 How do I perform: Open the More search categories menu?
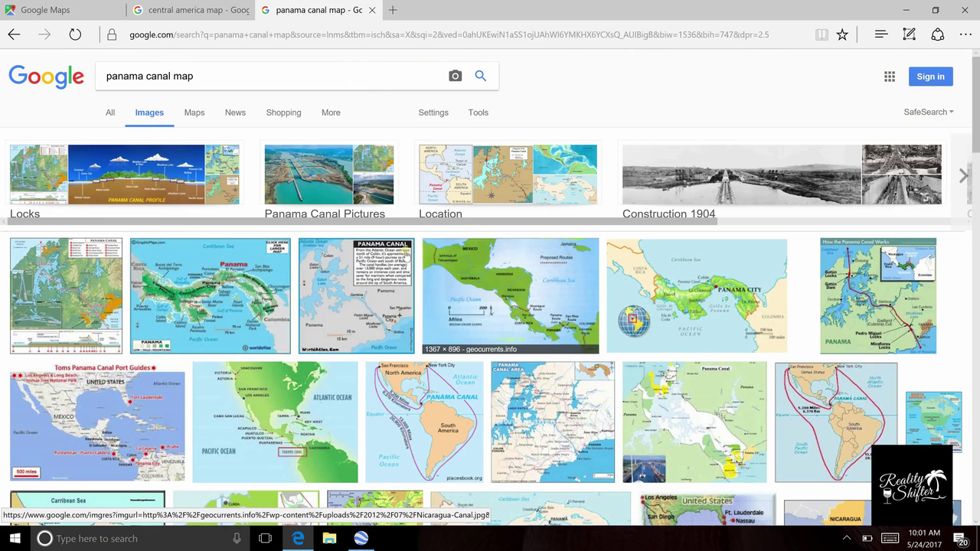tap(331, 112)
